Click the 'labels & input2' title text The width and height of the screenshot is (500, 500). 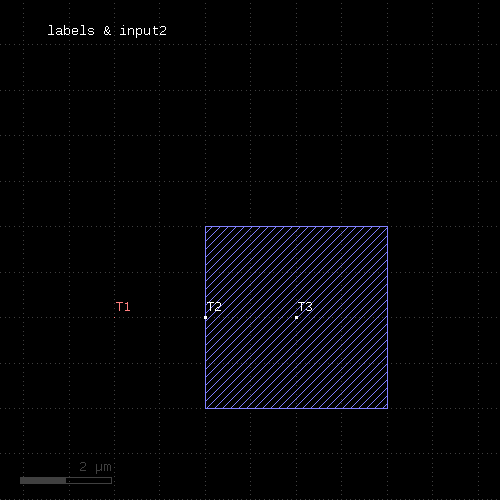coord(107,31)
